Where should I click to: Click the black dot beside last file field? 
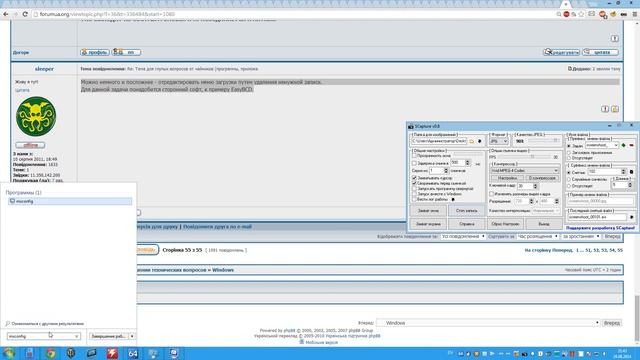[631, 217]
